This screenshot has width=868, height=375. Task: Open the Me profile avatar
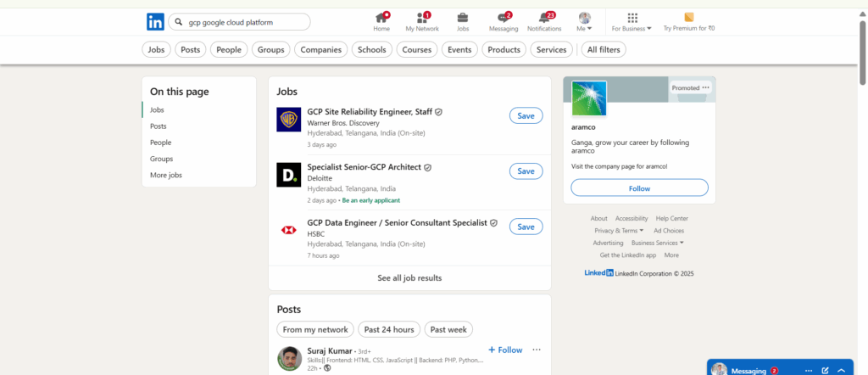(585, 17)
